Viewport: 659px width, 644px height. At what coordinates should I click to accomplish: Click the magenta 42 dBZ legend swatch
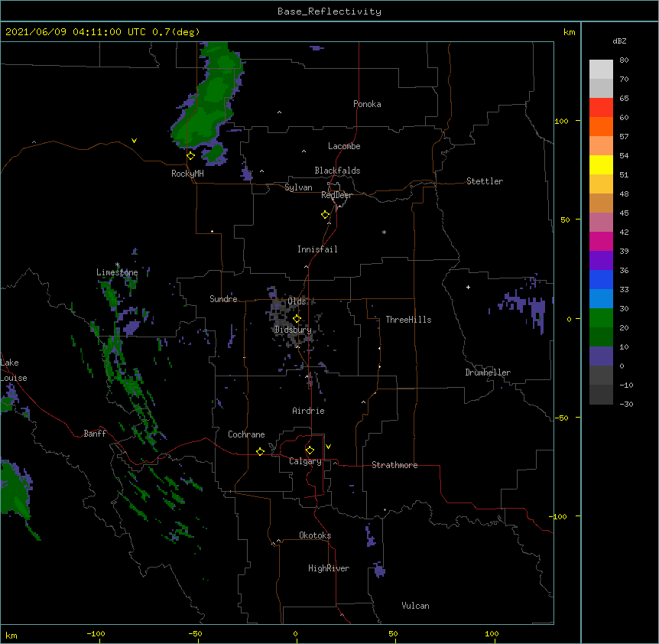pyautogui.click(x=601, y=241)
